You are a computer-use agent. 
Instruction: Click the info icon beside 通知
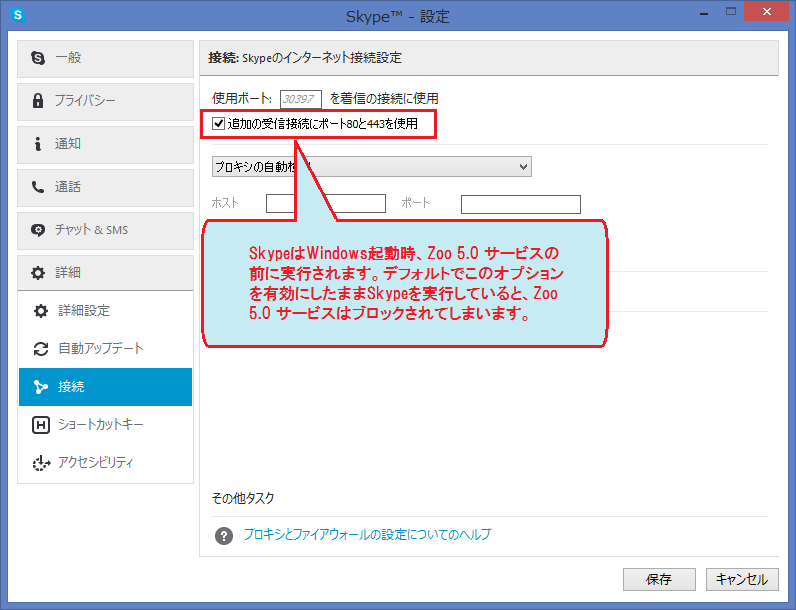coord(38,144)
